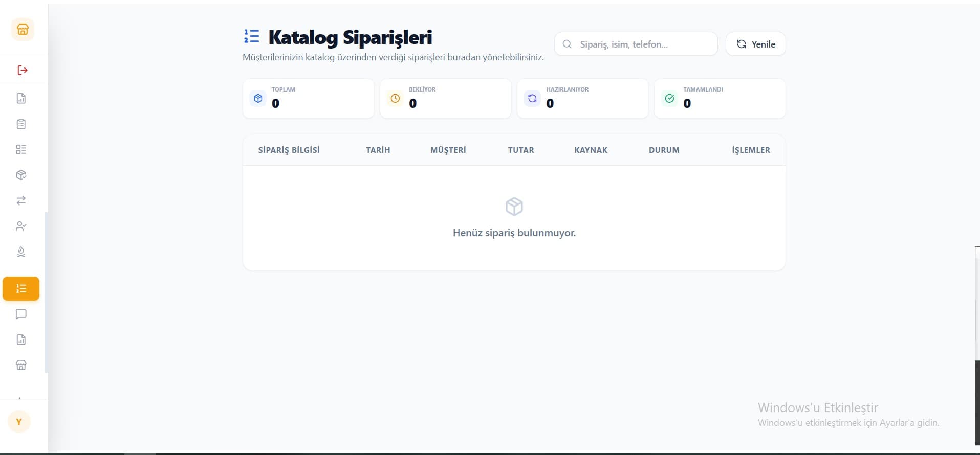Click the TAMAMLANDI label text
Image resolution: width=980 pixels, height=455 pixels.
click(x=703, y=89)
